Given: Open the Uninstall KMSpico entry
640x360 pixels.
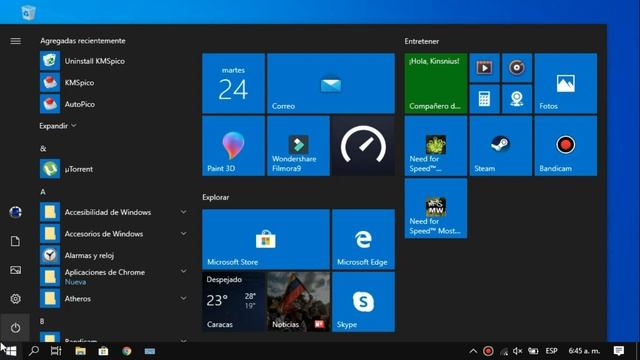Looking at the screenshot, I should pyautogui.click(x=113, y=61).
